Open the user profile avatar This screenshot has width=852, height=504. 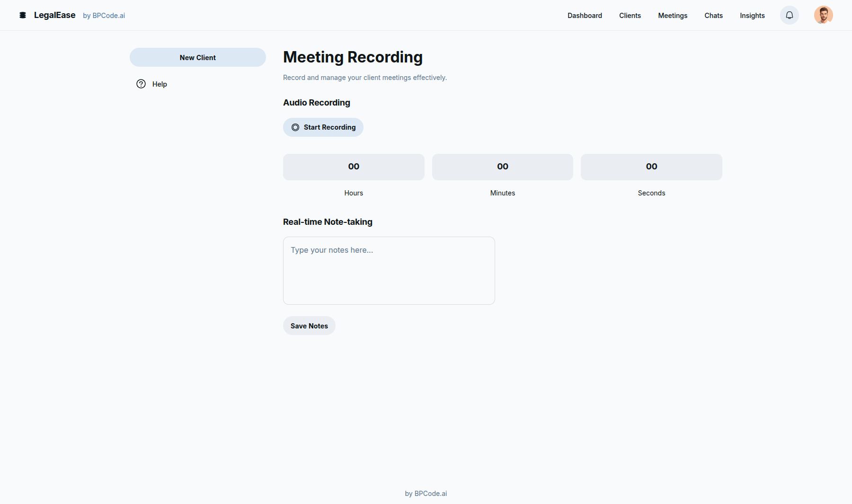coord(823,15)
